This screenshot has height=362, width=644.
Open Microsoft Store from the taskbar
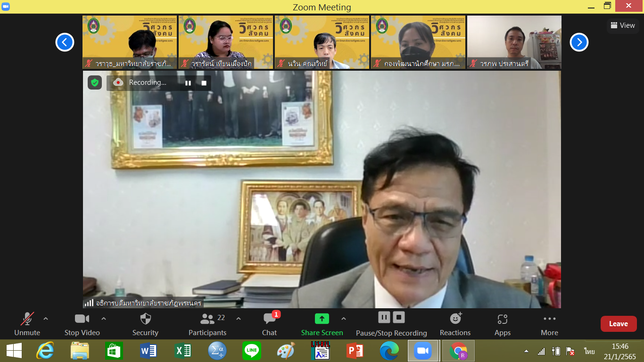(x=114, y=351)
